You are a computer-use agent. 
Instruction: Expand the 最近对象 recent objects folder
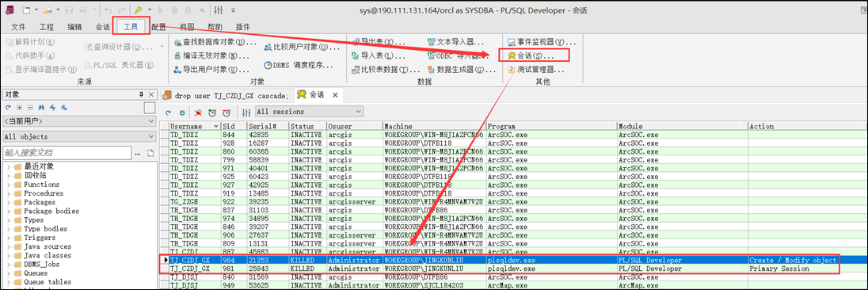(8, 166)
